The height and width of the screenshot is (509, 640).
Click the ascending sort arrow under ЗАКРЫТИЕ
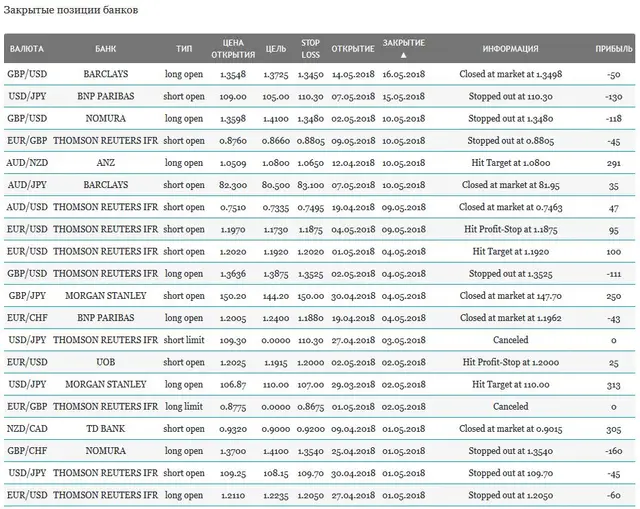pos(404,55)
